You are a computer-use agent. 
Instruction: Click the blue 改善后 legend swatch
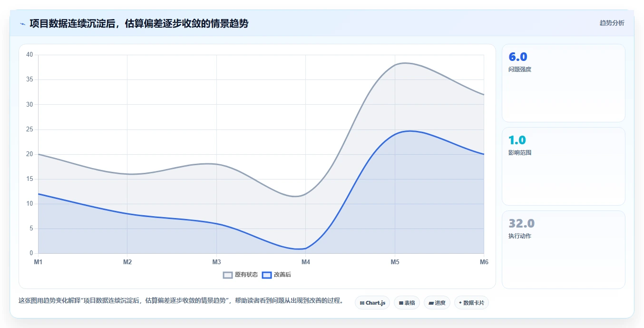[x=267, y=275]
